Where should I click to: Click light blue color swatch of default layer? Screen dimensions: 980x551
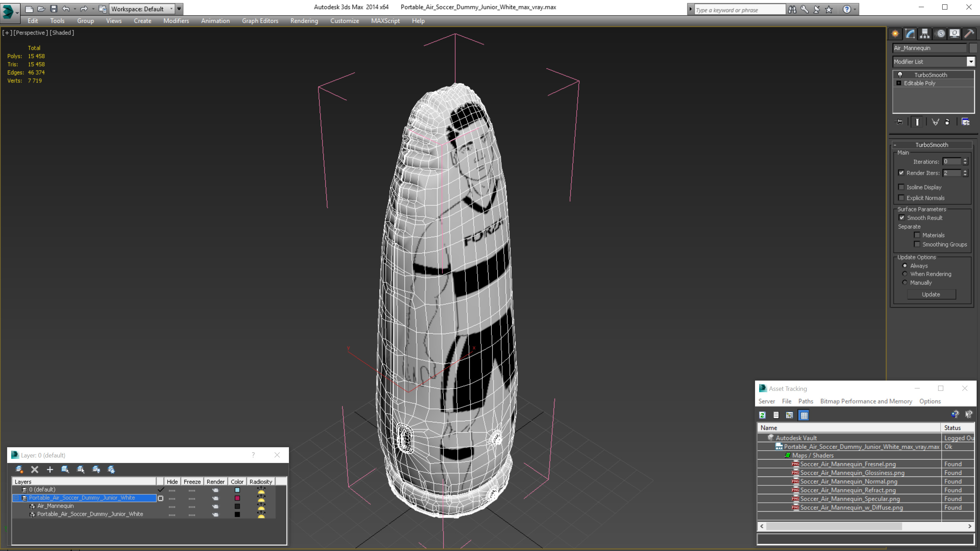pos(238,490)
